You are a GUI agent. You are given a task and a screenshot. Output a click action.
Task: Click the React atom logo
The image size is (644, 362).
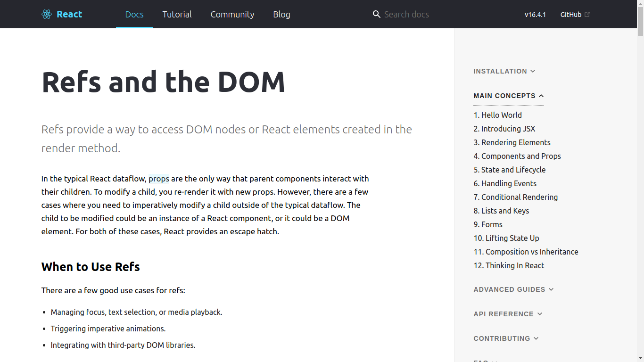[x=46, y=14]
